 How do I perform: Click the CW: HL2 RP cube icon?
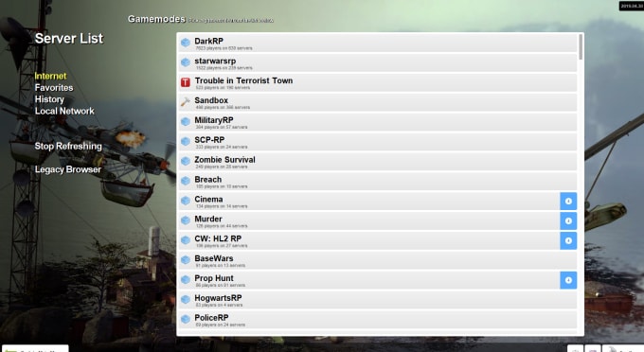point(186,240)
